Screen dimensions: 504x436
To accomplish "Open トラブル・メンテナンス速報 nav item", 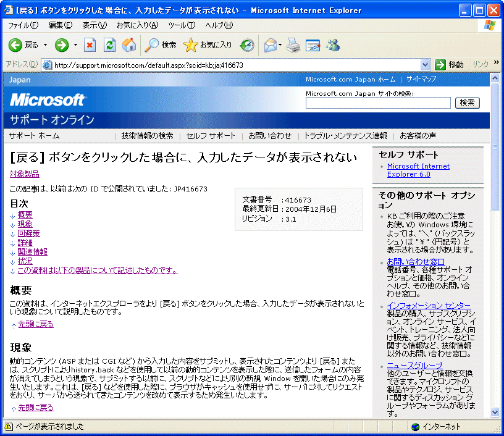I will click(345, 136).
